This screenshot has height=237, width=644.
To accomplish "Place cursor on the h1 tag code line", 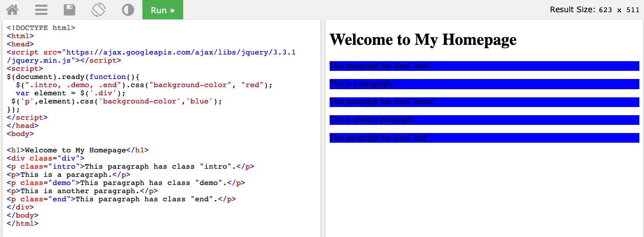I will pos(78,150).
